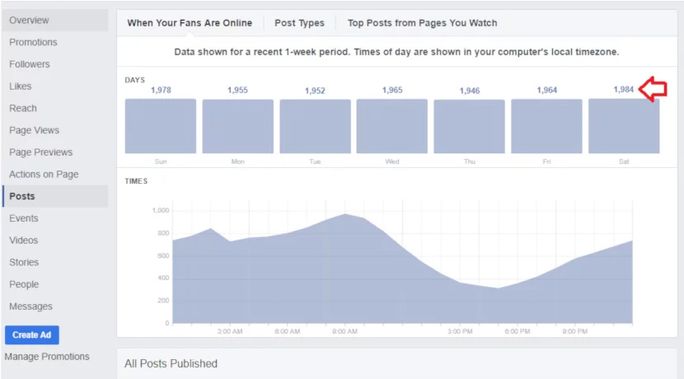Open the Reach section
The image size is (684, 379).
click(x=23, y=108)
